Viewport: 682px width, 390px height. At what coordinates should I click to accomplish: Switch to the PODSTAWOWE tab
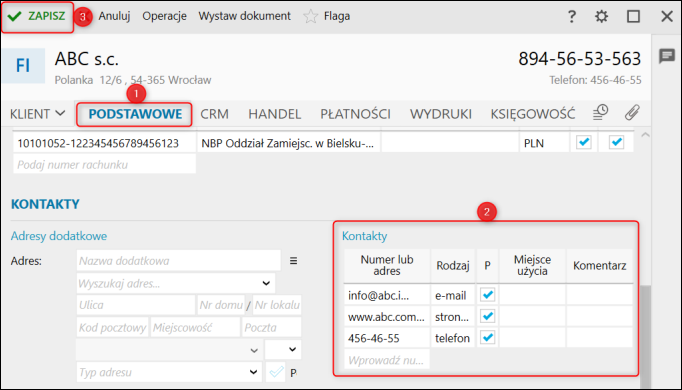(135, 114)
